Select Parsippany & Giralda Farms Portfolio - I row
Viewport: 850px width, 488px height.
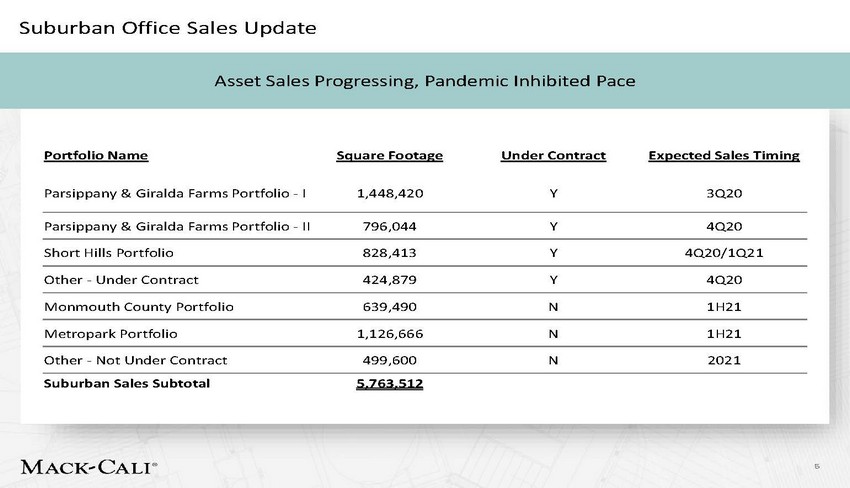click(175, 191)
